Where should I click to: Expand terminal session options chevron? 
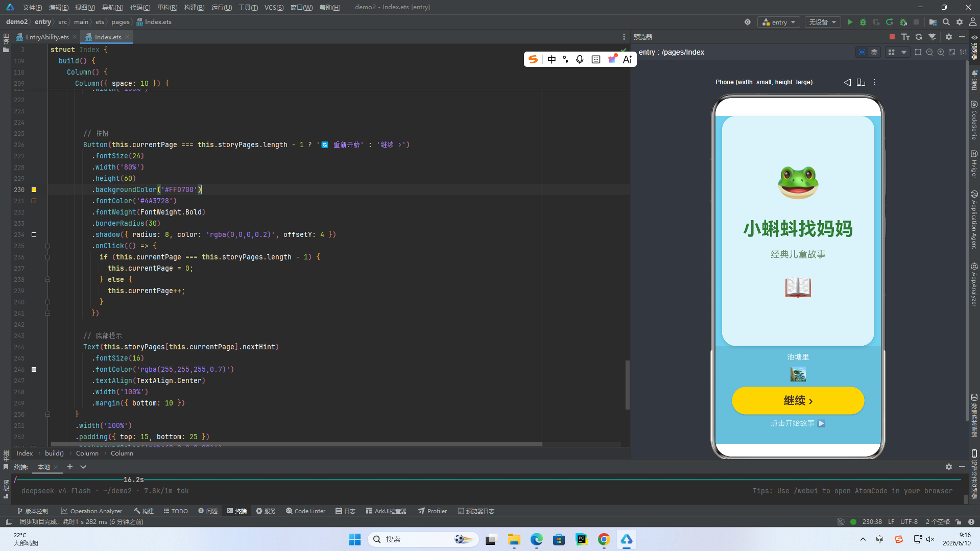[x=83, y=467]
